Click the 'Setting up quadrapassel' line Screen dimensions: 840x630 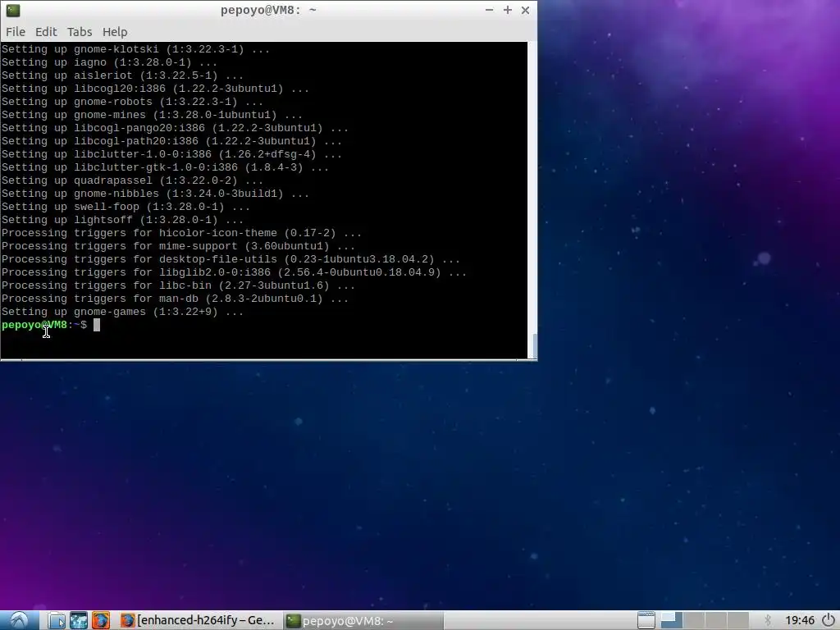132,180
